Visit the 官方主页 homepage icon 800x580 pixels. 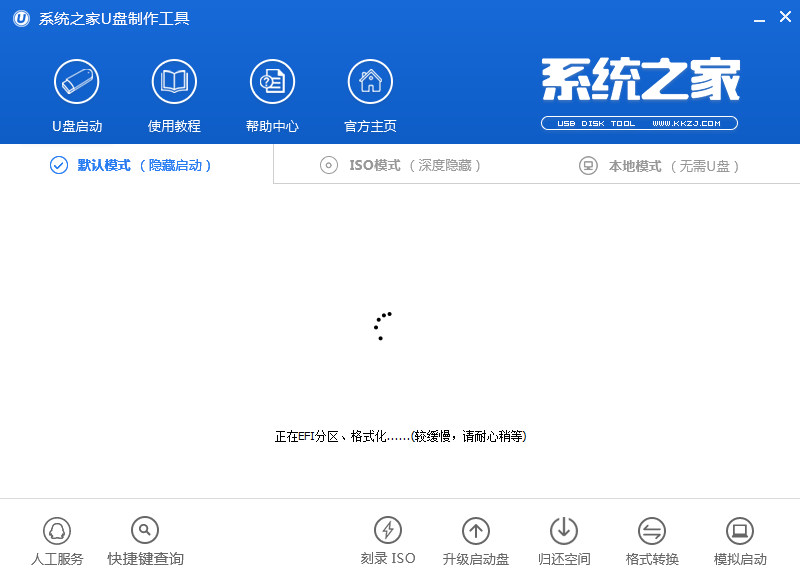click(x=369, y=95)
